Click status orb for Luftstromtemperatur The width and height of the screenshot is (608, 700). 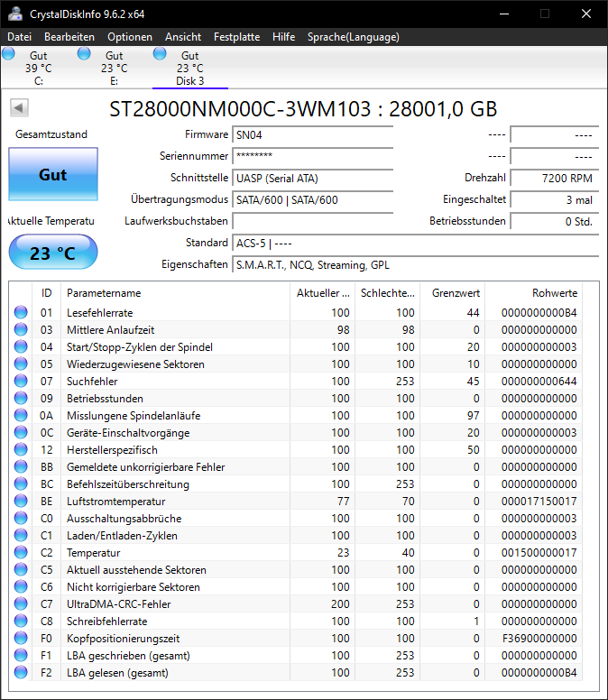tap(21, 501)
